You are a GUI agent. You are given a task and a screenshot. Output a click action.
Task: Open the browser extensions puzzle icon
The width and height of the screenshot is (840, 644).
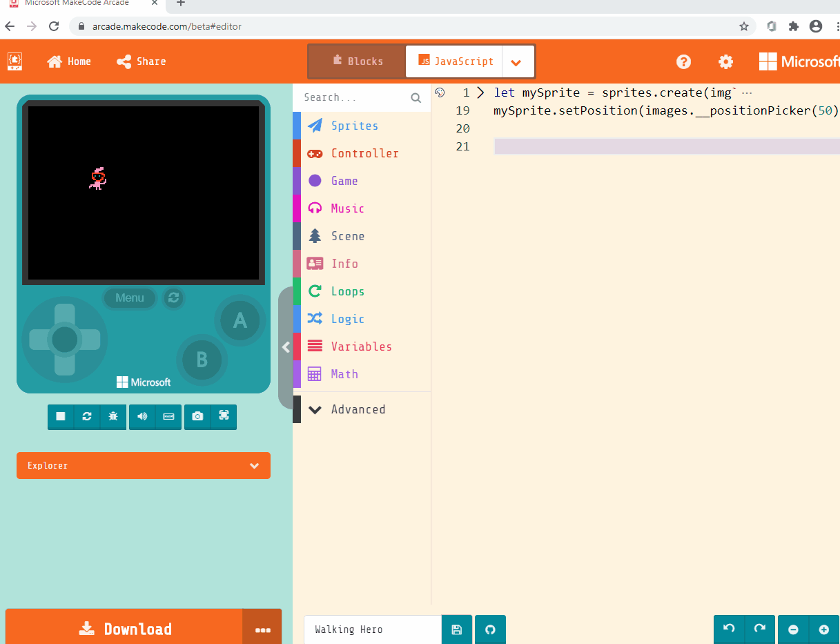pyautogui.click(x=794, y=26)
